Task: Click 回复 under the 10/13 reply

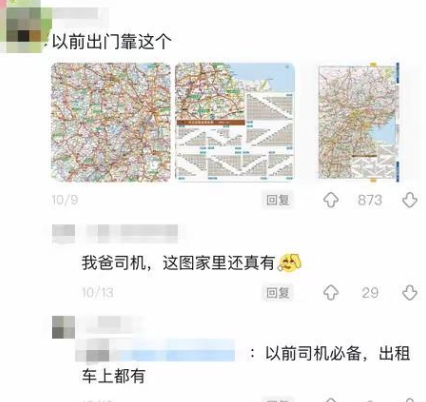Action: [278, 293]
